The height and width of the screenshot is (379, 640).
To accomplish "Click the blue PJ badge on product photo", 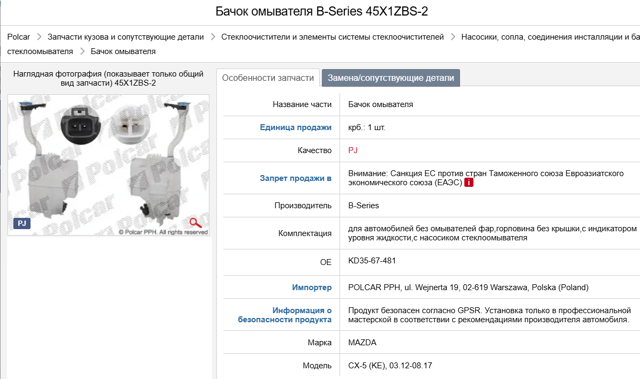I will point(22,223).
